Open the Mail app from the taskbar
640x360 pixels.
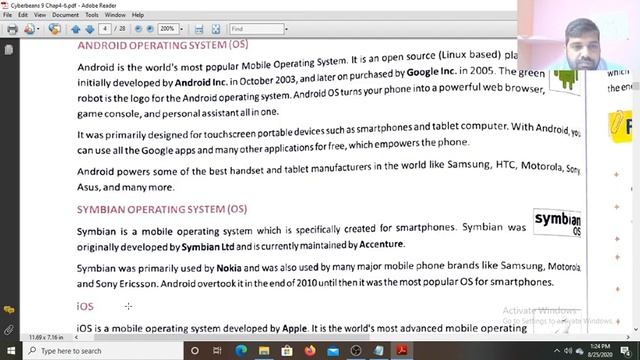[333, 351]
